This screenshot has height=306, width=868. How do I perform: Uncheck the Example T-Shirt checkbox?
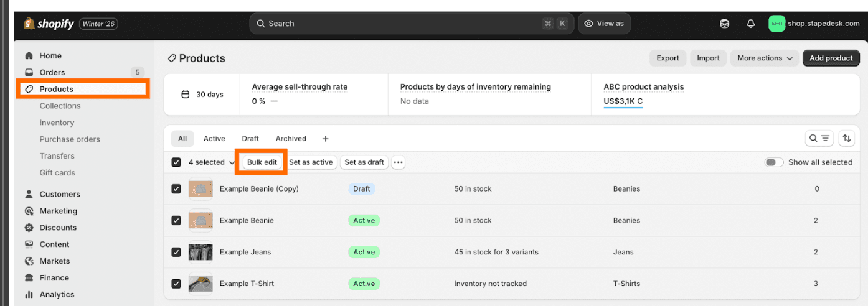[x=176, y=284]
